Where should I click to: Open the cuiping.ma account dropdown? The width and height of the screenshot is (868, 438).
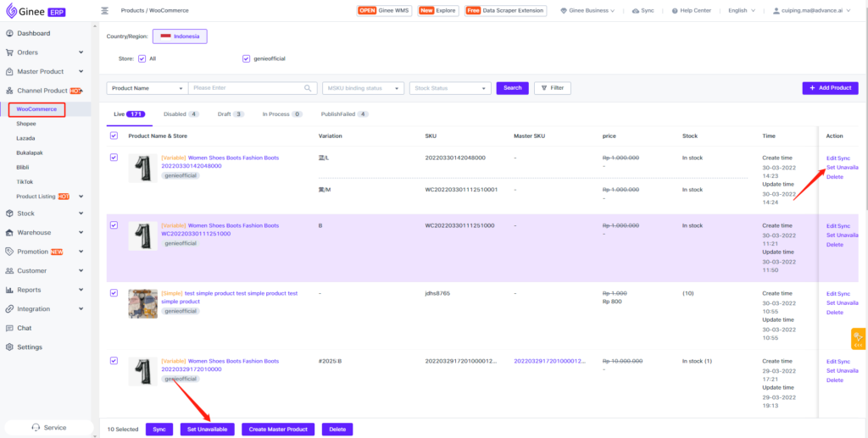pyautogui.click(x=811, y=10)
